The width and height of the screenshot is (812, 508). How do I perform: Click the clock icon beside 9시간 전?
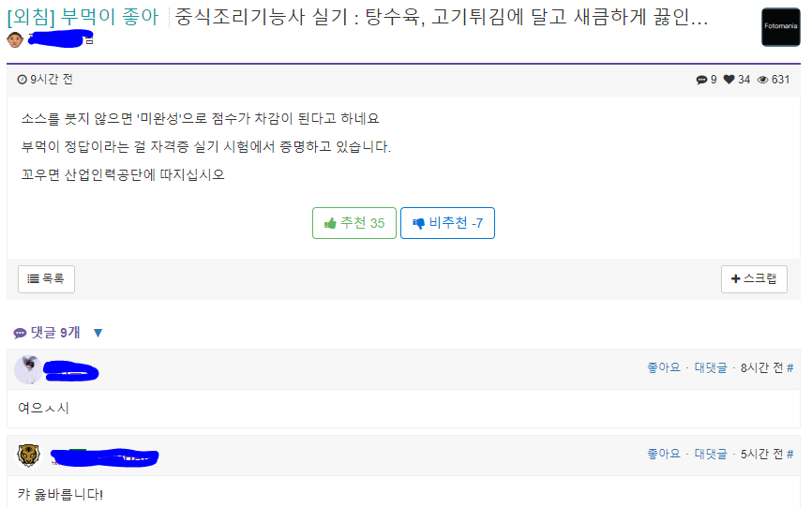click(23, 81)
